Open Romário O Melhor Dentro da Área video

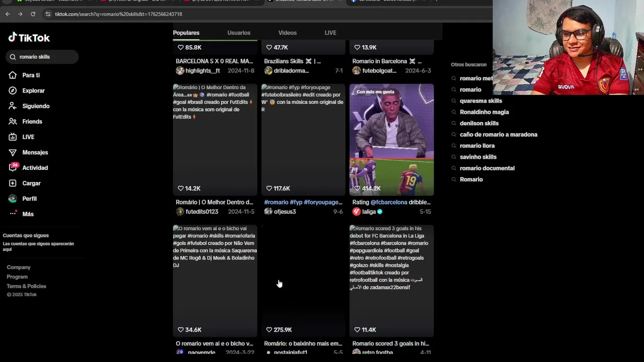coord(215,140)
